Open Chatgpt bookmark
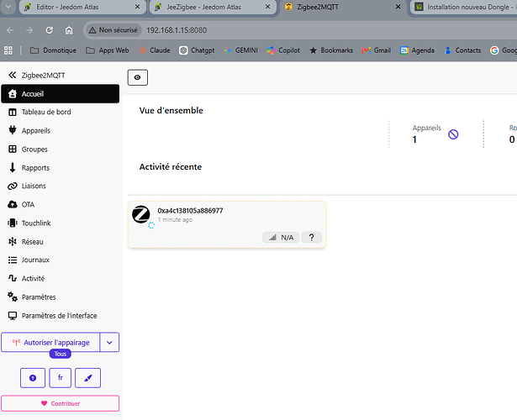 (197, 50)
